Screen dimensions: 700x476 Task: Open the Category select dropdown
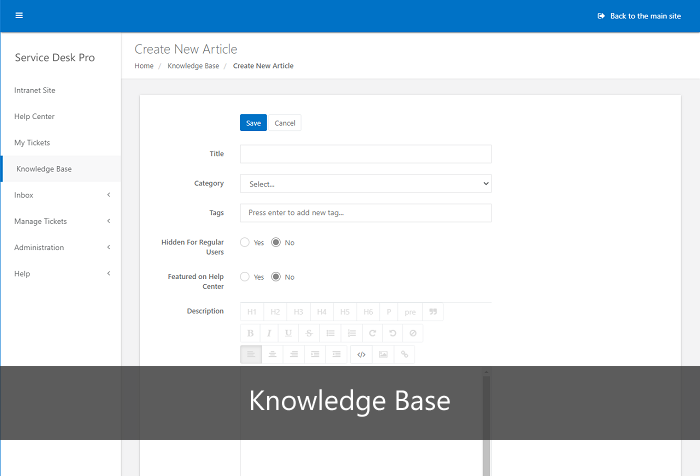[366, 184]
